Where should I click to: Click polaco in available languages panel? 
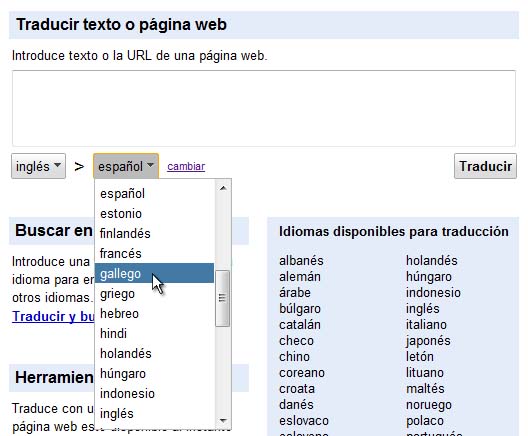tap(425, 421)
